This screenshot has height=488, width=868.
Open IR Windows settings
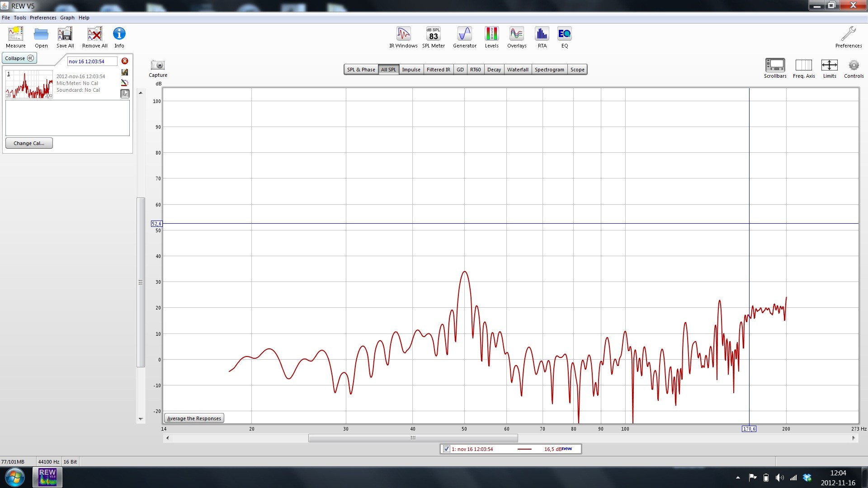click(x=403, y=37)
